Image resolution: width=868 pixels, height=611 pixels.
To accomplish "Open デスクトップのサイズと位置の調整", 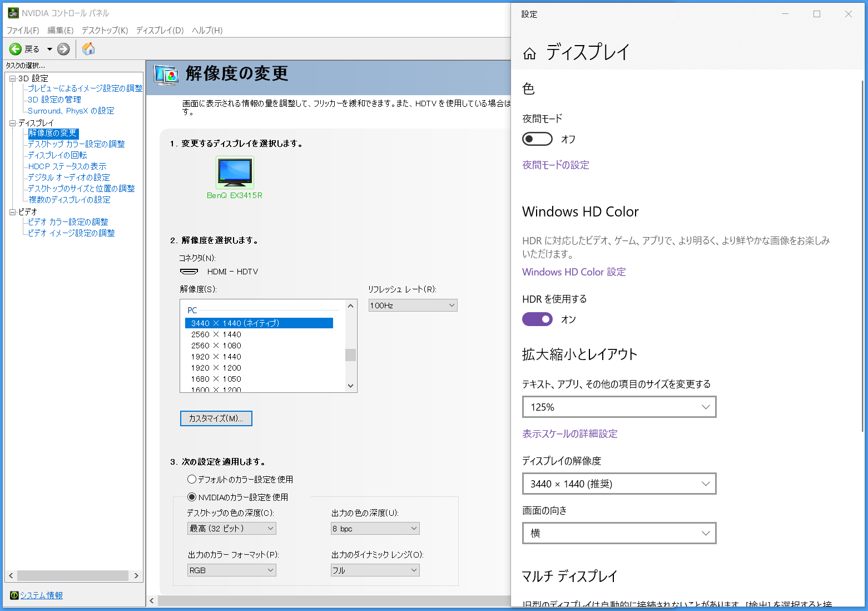I will (81, 189).
